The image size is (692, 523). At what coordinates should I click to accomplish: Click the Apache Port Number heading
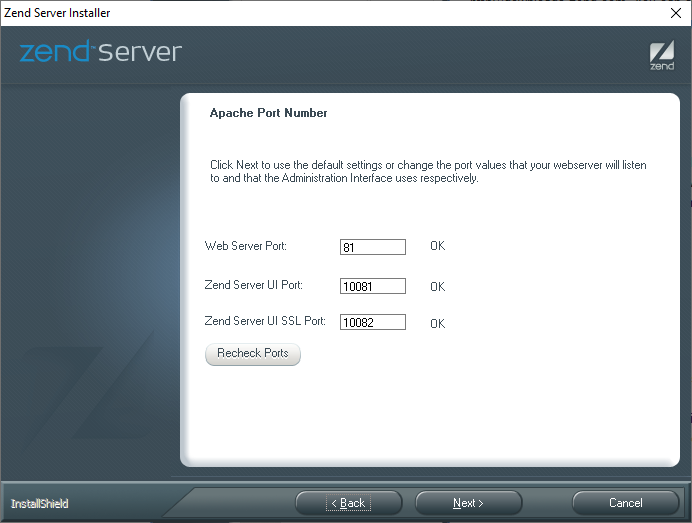click(x=268, y=113)
